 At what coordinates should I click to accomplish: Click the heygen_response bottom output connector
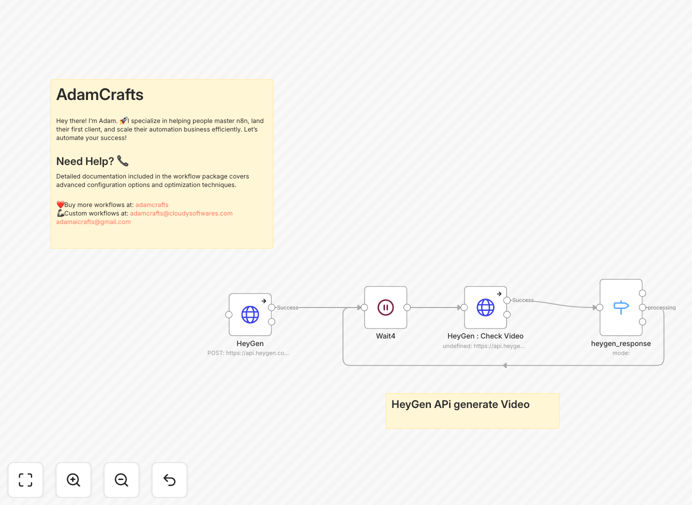pyautogui.click(x=643, y=322)
